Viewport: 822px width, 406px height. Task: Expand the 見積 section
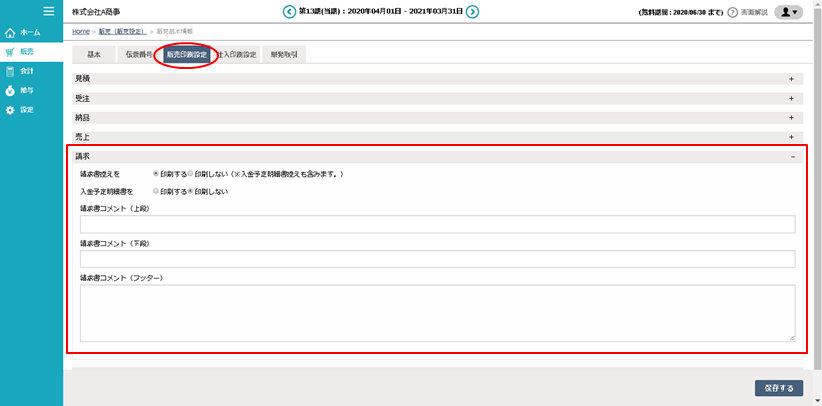click(791, 78)
